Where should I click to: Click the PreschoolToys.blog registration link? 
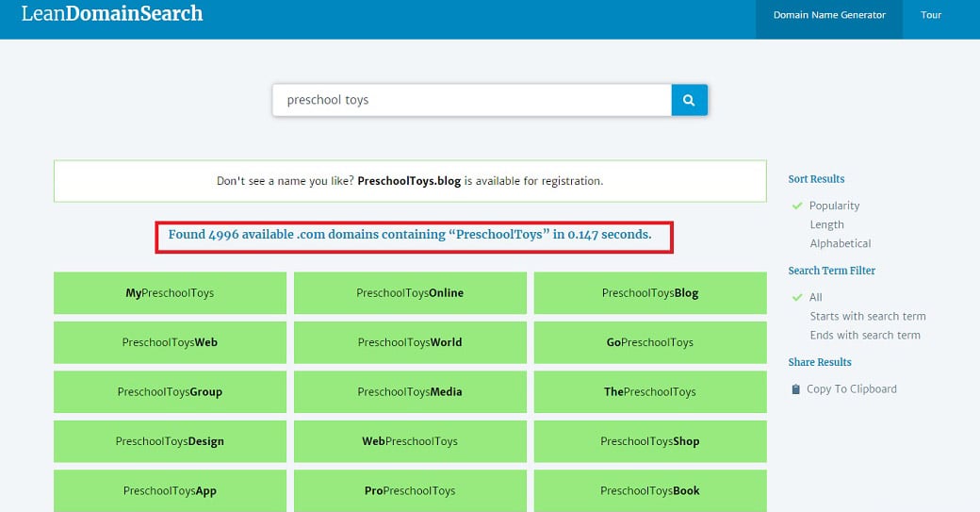click(409, 181)
